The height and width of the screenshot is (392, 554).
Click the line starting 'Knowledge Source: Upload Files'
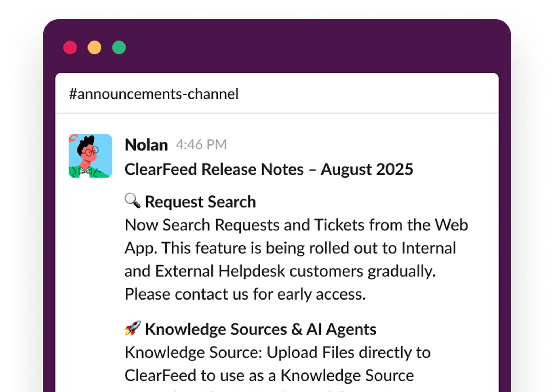click(x=278, y=352)
